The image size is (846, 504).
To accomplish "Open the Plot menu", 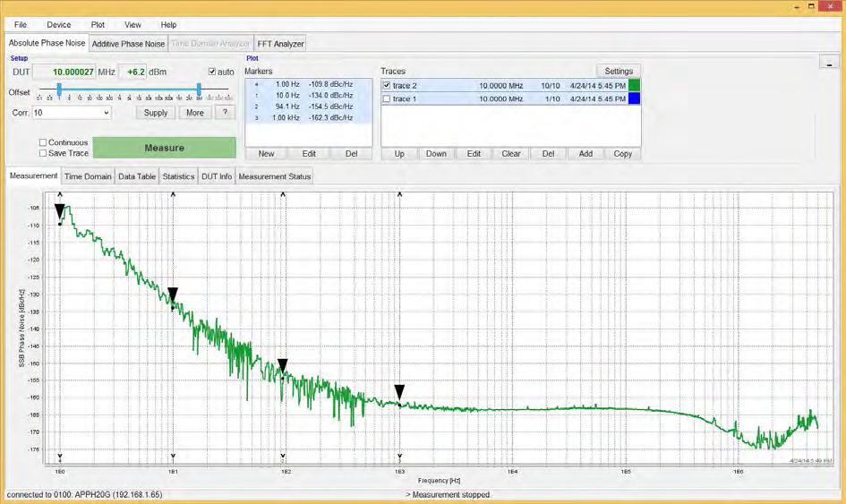I will pos(98,25).
